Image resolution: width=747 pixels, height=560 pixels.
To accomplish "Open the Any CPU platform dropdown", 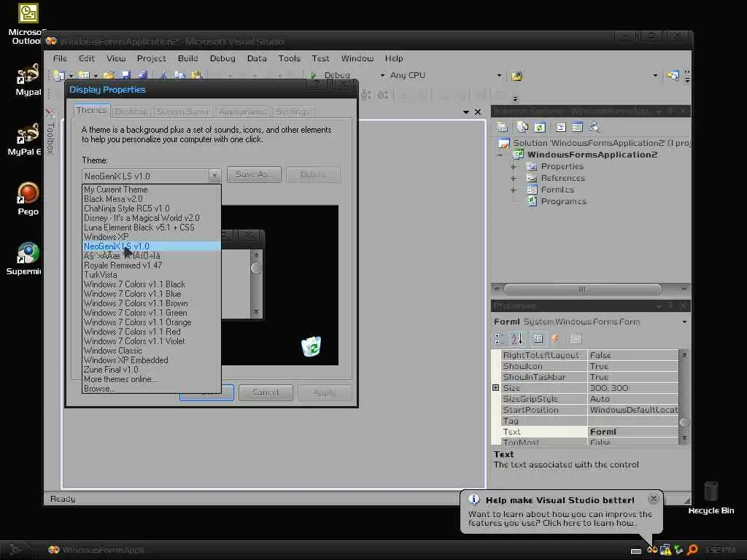I will pyautogui.click(x=499, y=75).
